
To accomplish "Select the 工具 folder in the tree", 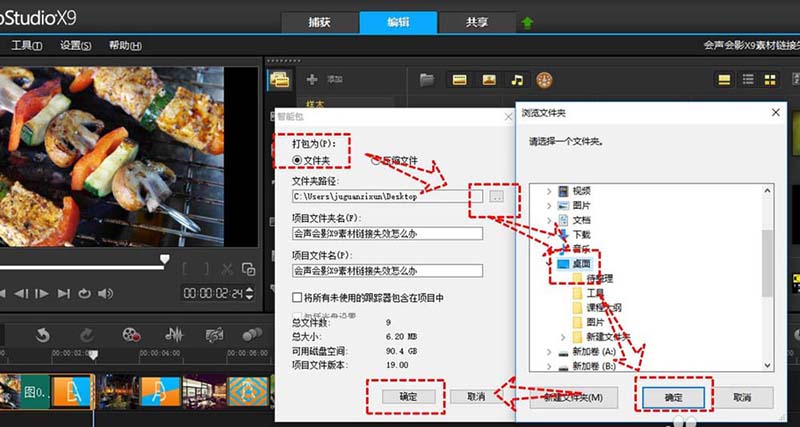I will point(595,293).
